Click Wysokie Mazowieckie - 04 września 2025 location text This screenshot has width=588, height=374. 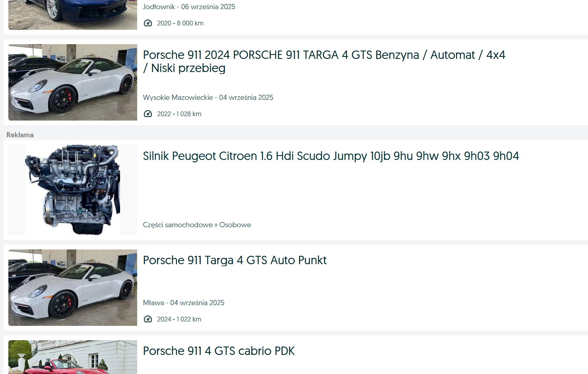pyautogui.click(x=208, y=97)
